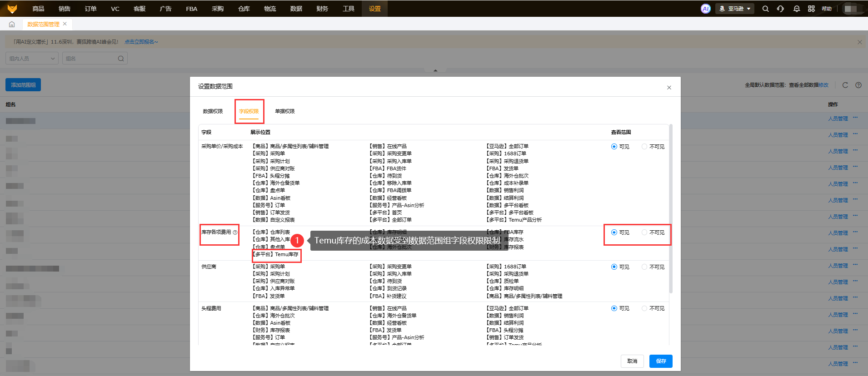868x376 pixels.
Task: Open the 销售 menu
Action: pyautogui.click(x=65, y=9)
